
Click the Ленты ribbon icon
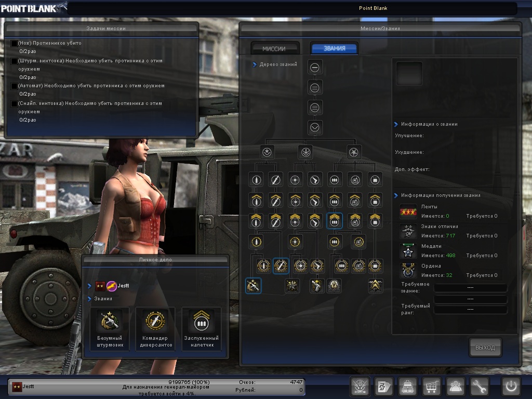tap(408, 212)
